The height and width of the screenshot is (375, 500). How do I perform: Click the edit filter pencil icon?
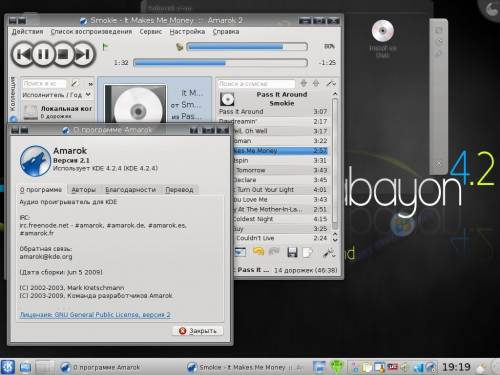tap(75, 83)
